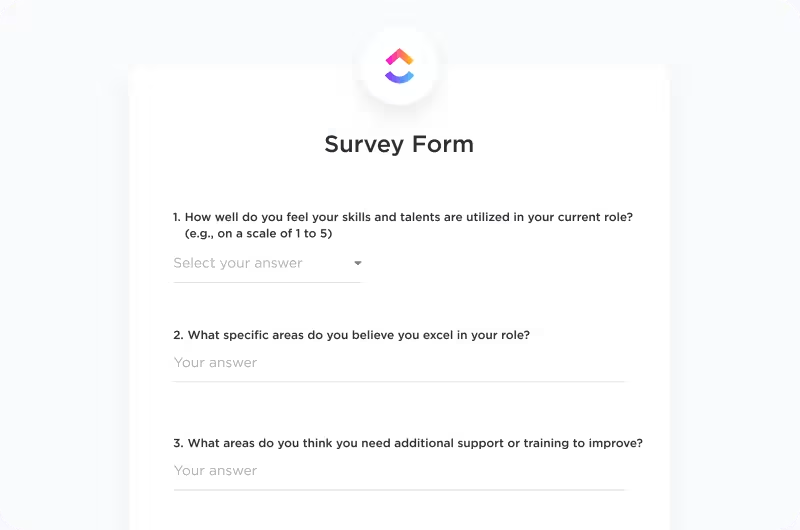Click the ClickUp logo icon

(x=399, y=65)
